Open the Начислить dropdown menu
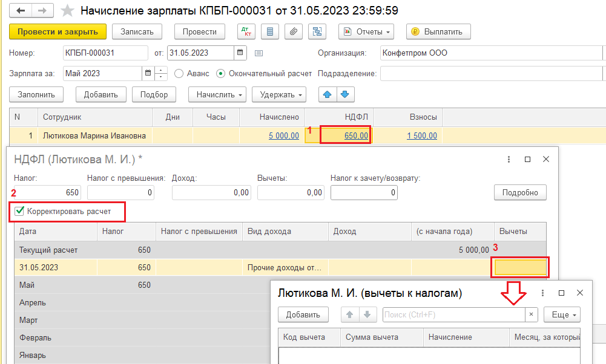606x364 pixels. (x=217, y=94)
